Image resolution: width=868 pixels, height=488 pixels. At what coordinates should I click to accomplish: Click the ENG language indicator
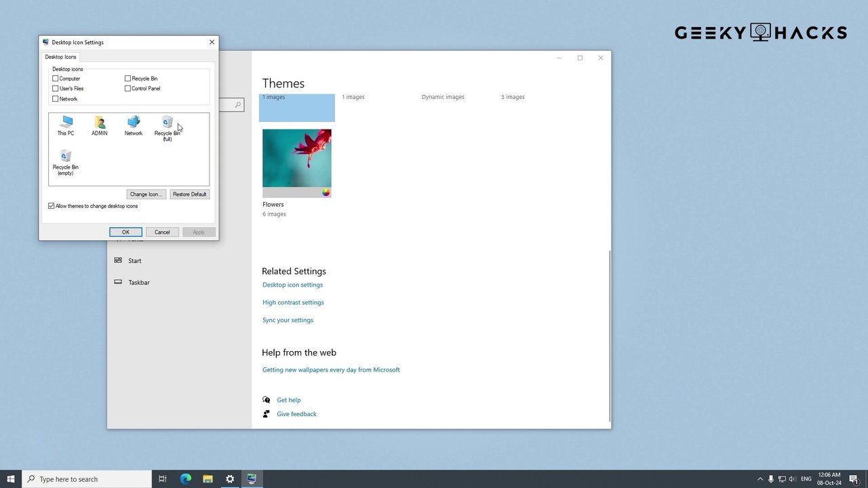coord(806,479)
